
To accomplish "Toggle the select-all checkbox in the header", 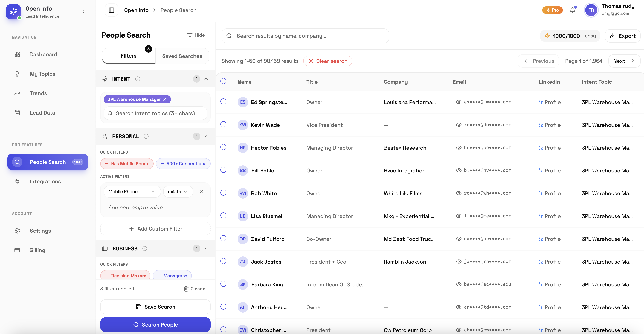I will (223, 81).
